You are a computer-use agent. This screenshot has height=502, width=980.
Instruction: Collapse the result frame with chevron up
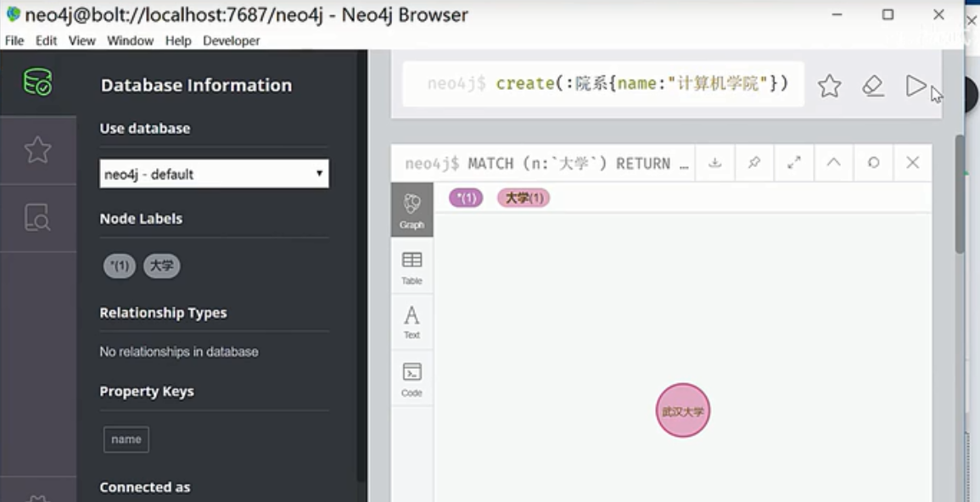pos(833,163)
